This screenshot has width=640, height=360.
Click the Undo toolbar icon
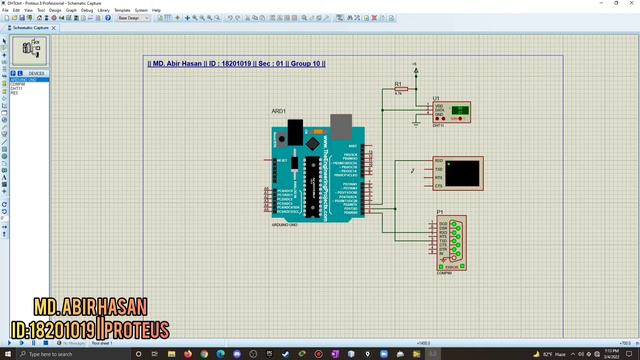point(230,18)
